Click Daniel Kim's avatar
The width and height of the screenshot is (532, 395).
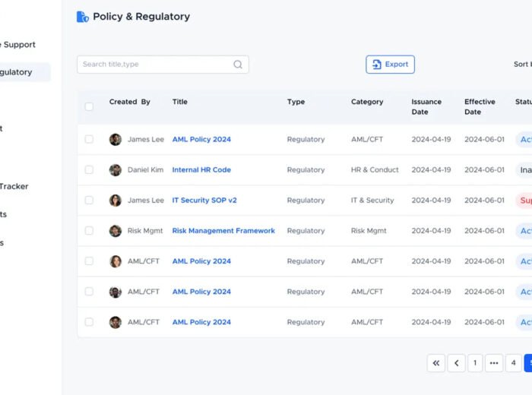click(x=116, y=170)
